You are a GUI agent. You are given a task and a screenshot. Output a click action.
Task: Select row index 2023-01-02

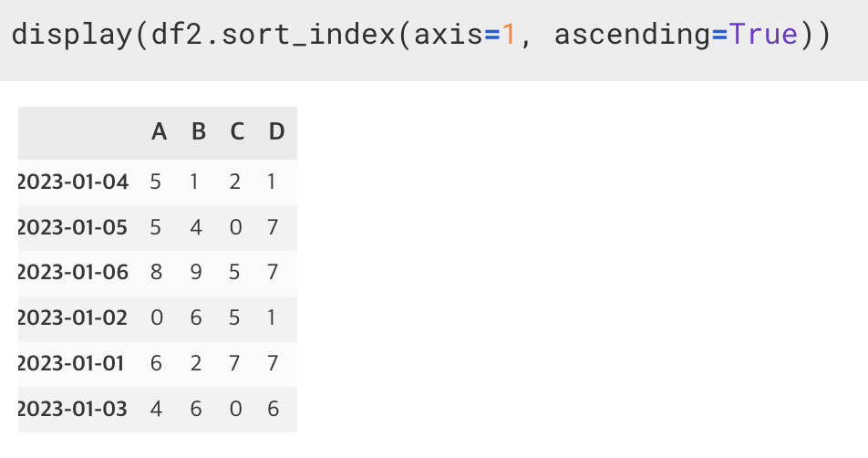click(73, 317)
